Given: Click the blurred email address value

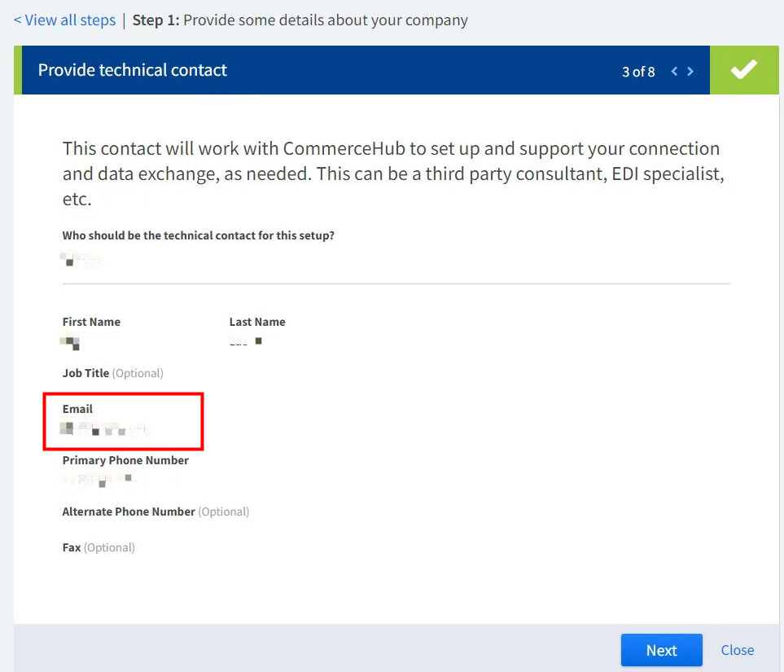Looking at the screenshot, I should tap(105, 428).
